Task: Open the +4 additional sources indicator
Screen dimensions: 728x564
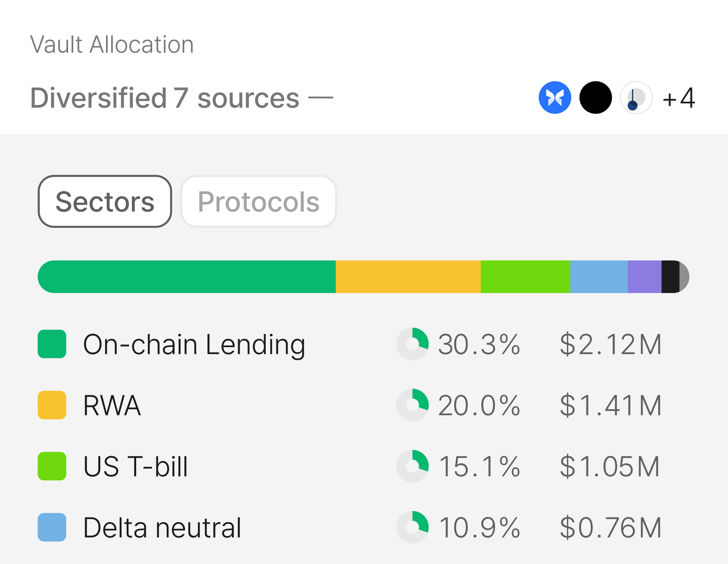Action: pyautogui.click(x=679, y=98)
